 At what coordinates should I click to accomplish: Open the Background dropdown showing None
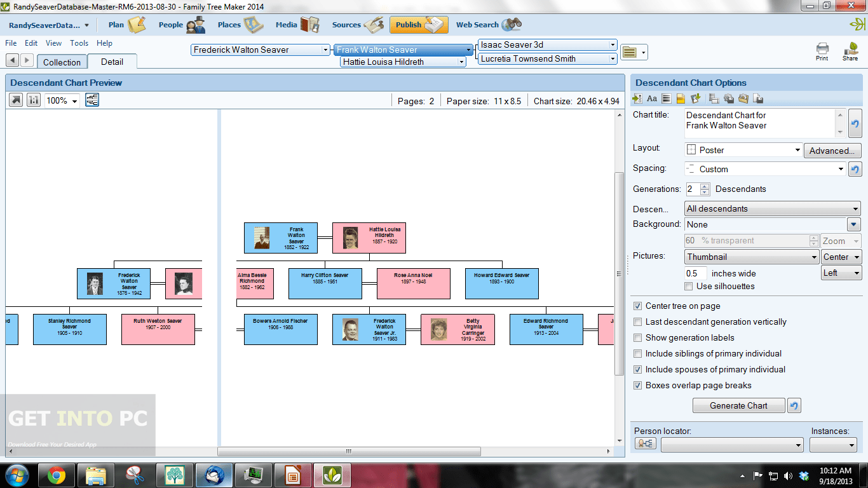(x=772, y=224)
